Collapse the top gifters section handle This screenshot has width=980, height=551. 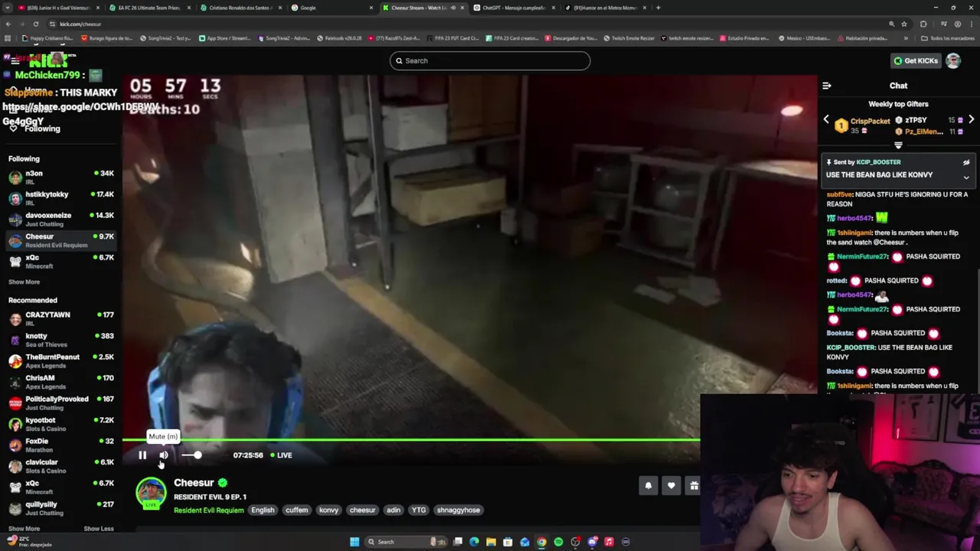[898, 145]
